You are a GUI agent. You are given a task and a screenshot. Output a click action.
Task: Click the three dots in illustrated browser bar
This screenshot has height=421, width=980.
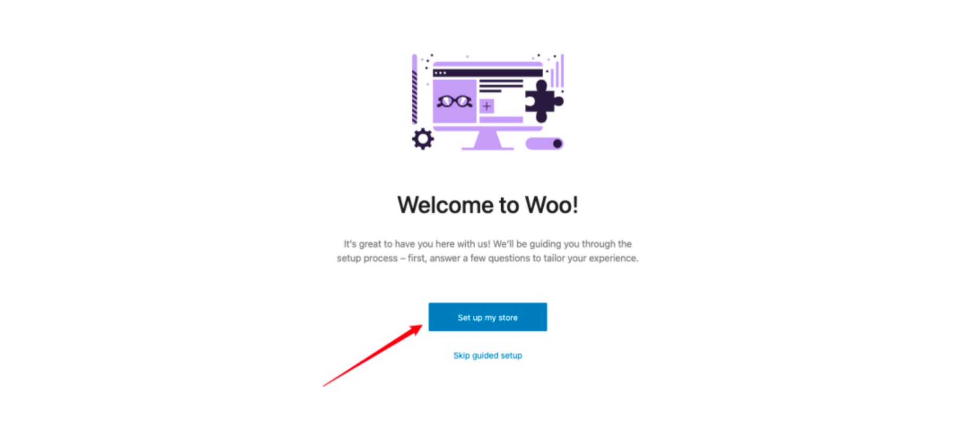(441, 73)
